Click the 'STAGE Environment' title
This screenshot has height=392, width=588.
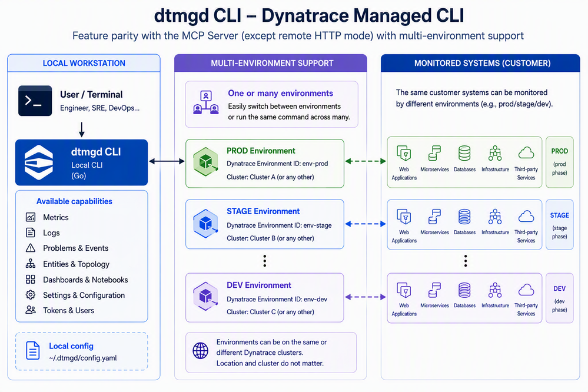click(263, 211)
